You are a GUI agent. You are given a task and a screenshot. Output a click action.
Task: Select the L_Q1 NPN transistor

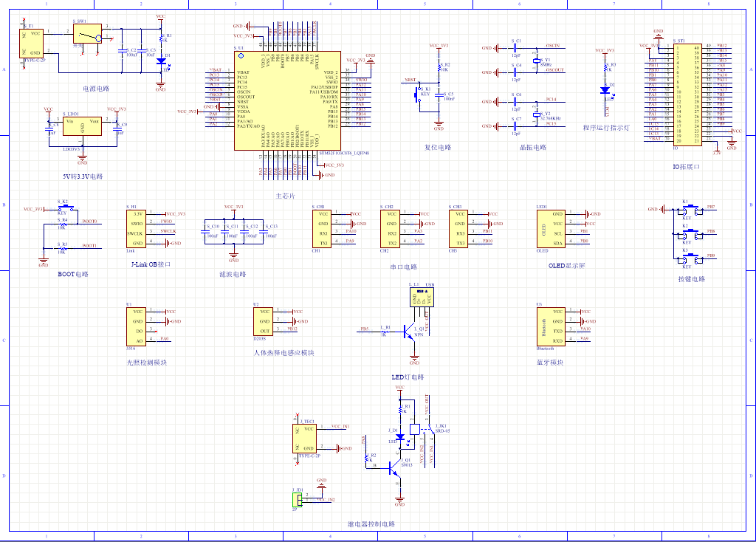click(x=409, y=332)
